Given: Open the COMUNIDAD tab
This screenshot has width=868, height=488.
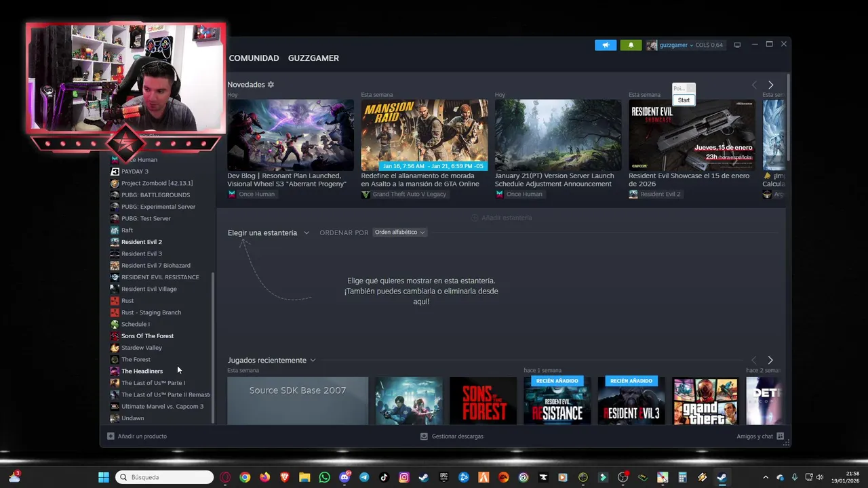Looking at the screenshot, I should click(x=254, y=58).
